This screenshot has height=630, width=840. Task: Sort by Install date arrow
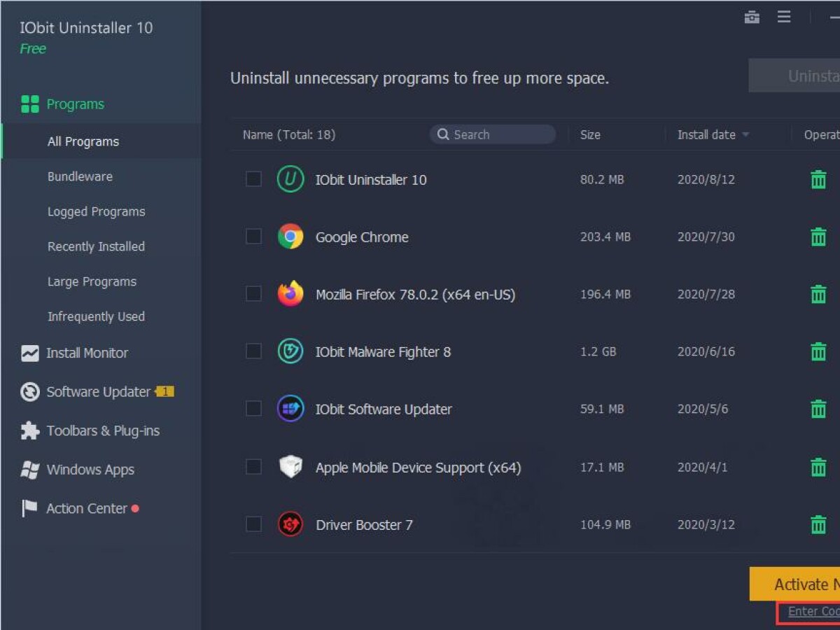point(745,135)
